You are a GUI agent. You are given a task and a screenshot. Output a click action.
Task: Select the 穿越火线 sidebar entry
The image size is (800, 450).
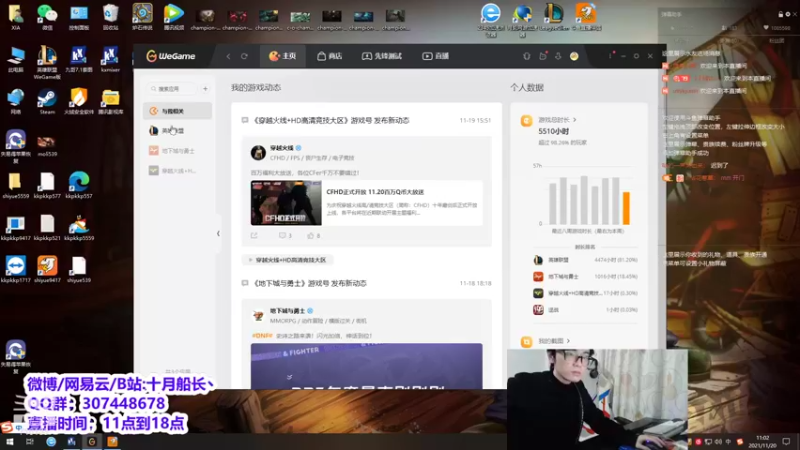pyautogui.click(x=178, y=171)
